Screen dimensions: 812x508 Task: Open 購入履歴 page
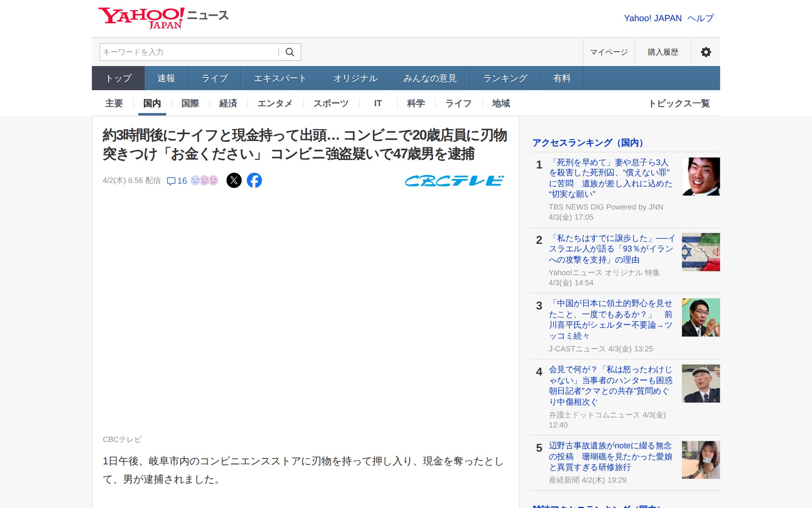tap(663, 52)
